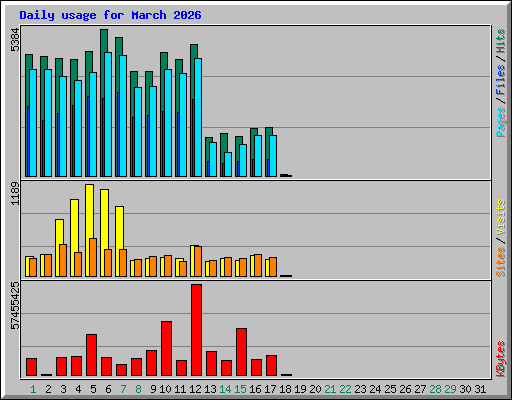Click day 18 on the x-axis

tap(285, 389)
